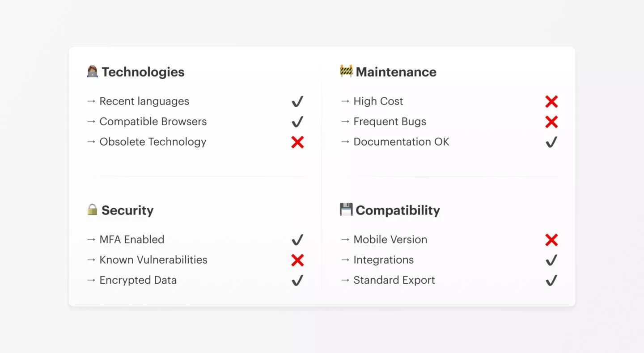This screenshot has height=353, width=644.
Task: Click the padlock icon beside Security
Action: click(92, 210)
